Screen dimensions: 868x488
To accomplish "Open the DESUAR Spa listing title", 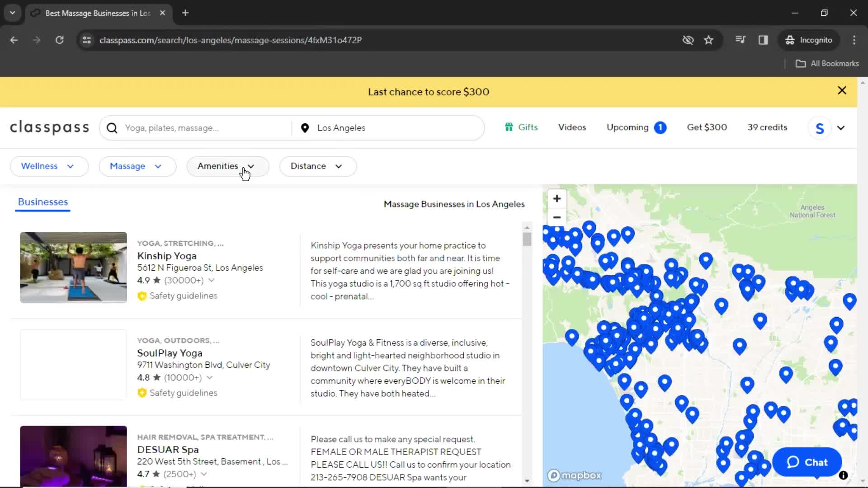I will pyautogui.click(x=168, y=450).
